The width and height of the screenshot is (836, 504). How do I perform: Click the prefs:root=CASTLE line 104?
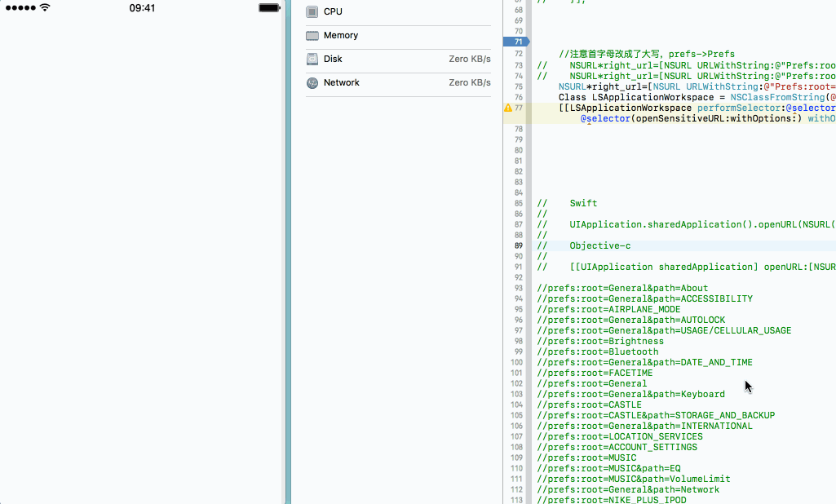click(x=589, y=405)
